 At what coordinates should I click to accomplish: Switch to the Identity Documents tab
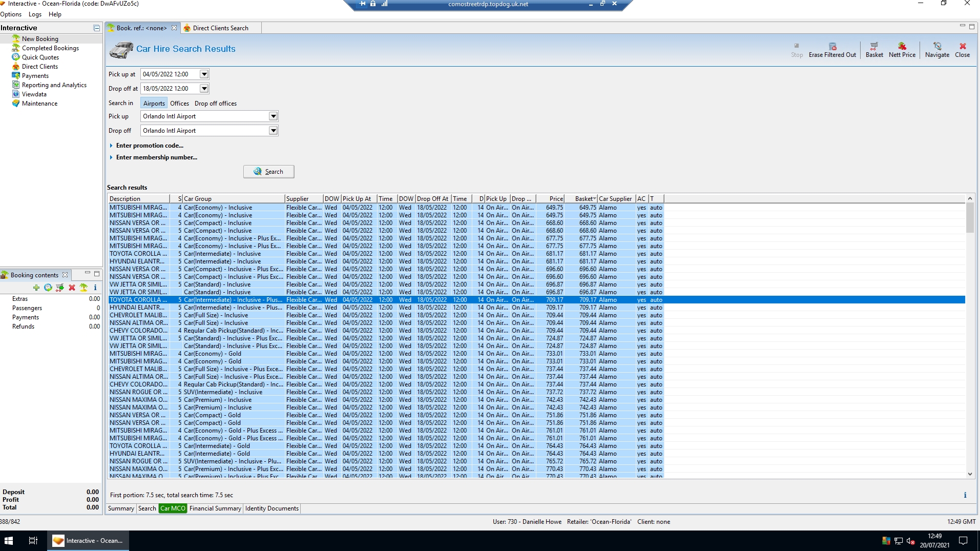pyautogui.click(x=272, y=508)
